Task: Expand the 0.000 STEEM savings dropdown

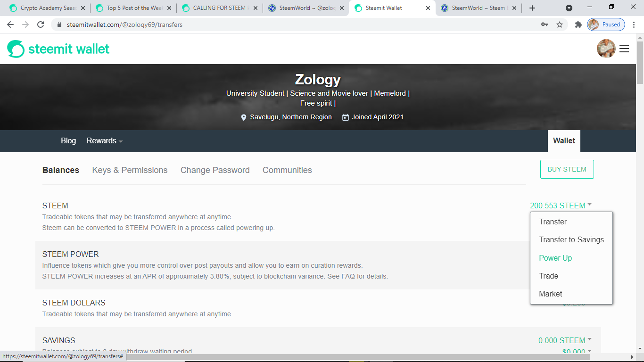Action: click(x=565, y=340)
